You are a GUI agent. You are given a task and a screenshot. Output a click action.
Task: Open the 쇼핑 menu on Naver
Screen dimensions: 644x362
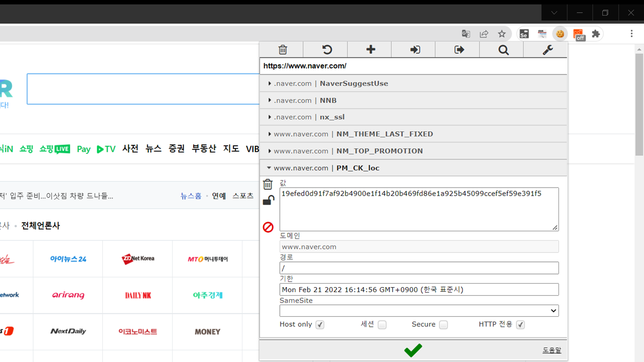coord(26,149)
